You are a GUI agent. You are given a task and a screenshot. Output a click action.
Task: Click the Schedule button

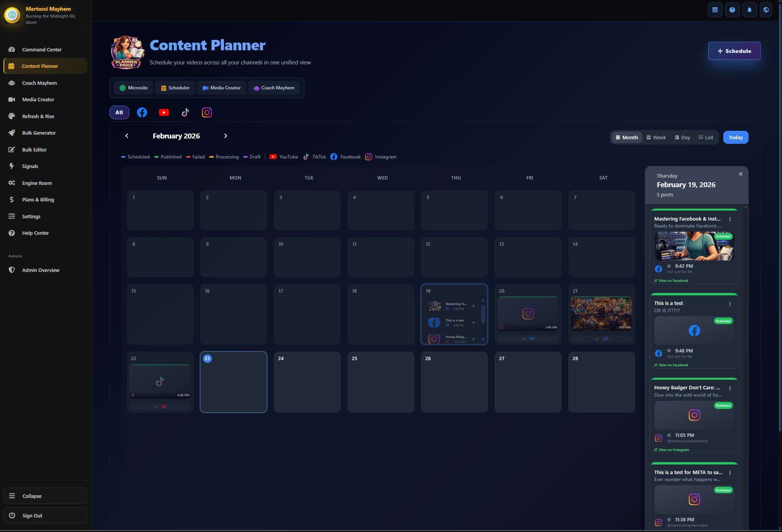tap(734, 51)
